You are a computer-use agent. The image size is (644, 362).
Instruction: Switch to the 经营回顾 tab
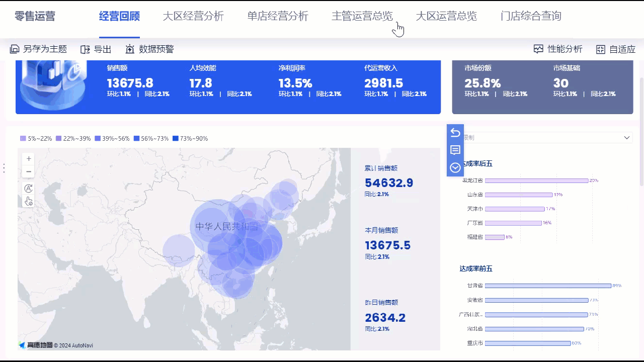coord(119,16)
